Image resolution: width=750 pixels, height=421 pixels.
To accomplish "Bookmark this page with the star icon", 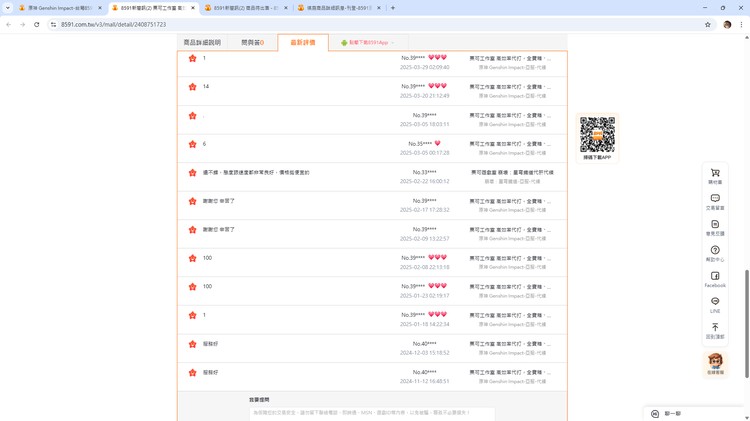I will click(x=708, y=25).
